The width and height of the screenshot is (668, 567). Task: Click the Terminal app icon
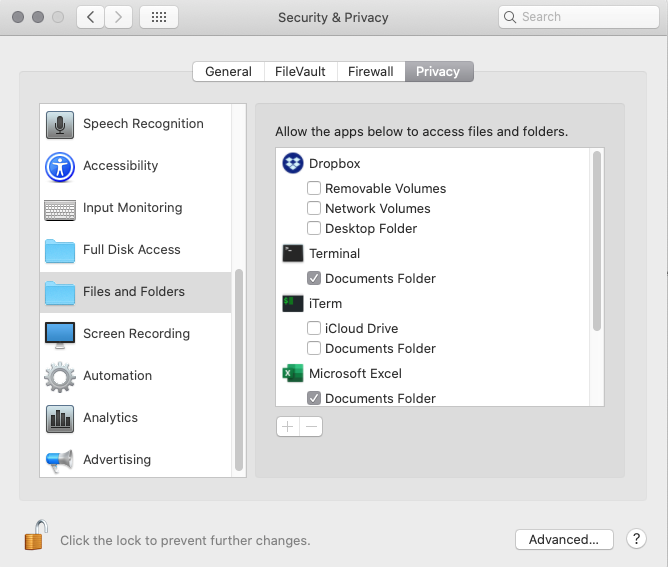tap(293, 253)
